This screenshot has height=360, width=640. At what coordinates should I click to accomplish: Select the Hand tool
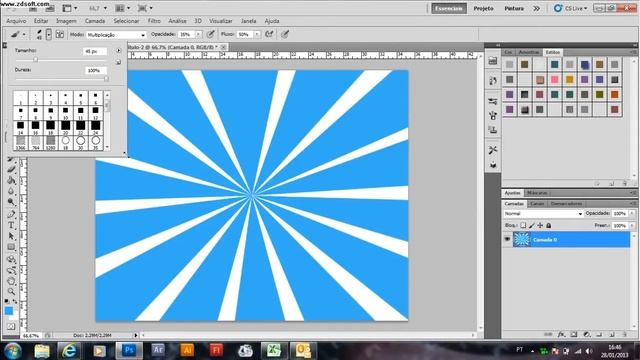[x=11, y=281]
